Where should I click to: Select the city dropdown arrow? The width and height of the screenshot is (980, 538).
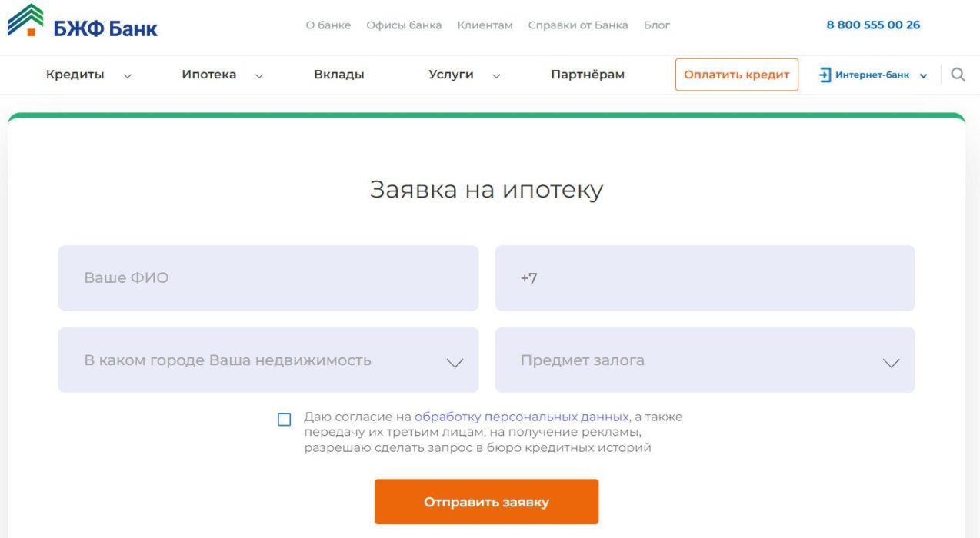tap(455, 360)
